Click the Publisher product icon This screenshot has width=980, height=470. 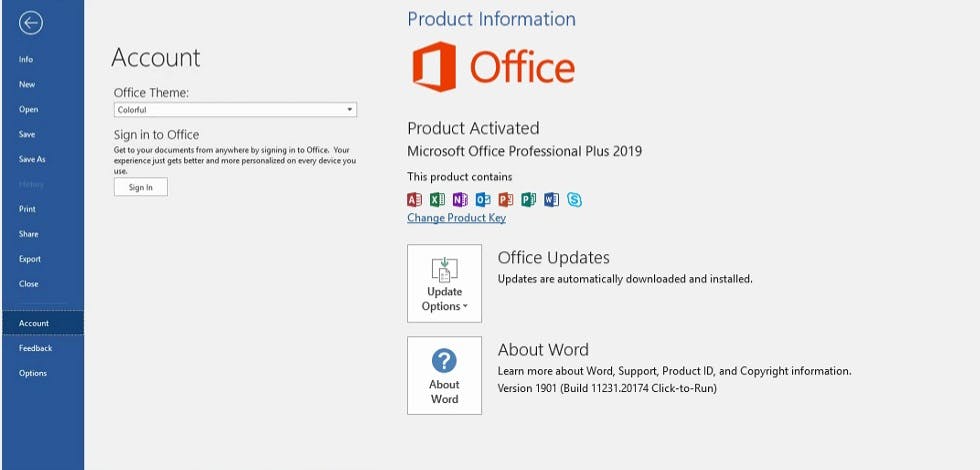(529, 199)
